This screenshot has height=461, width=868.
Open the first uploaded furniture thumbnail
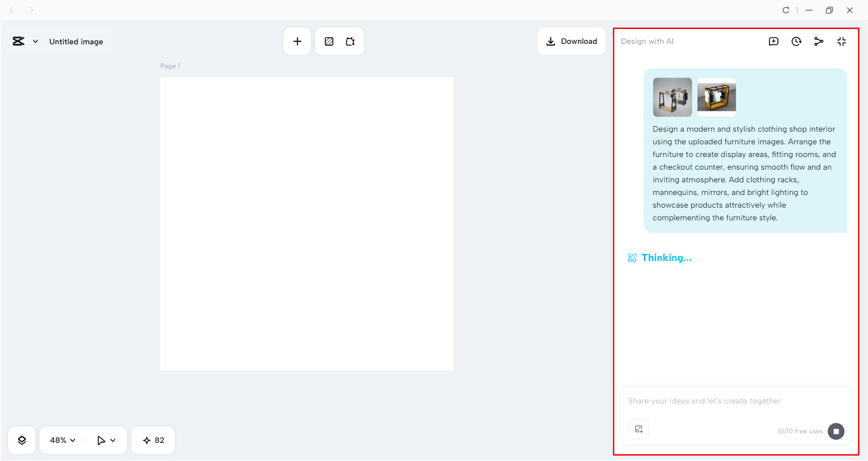coord(673,97)
